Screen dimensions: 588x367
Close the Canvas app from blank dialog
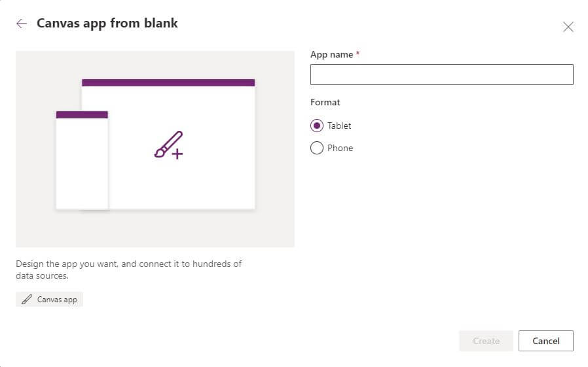[x=568, y=27]
